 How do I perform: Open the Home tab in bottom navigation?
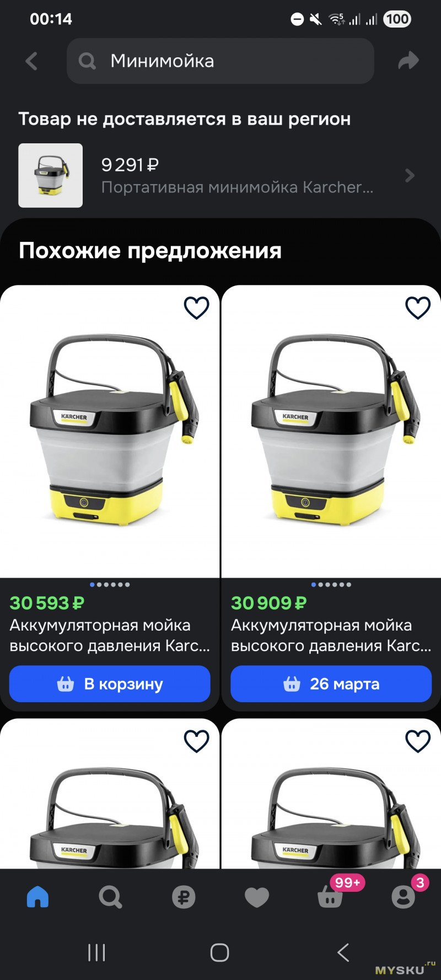[37, 897]
